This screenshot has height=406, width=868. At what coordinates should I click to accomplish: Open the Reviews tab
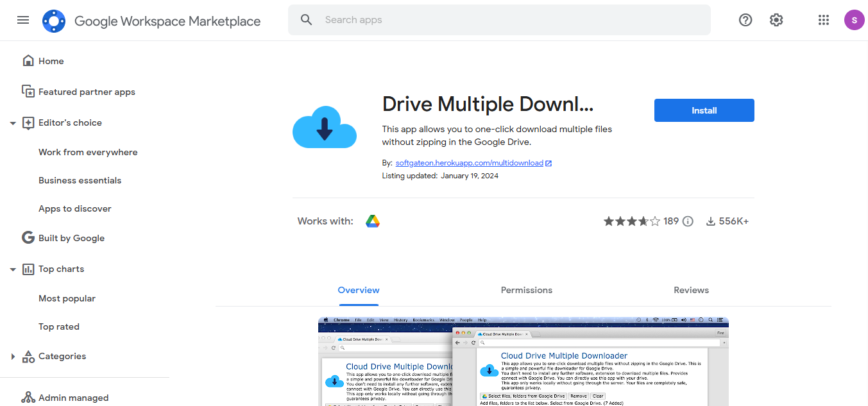[x=691, y=290]
